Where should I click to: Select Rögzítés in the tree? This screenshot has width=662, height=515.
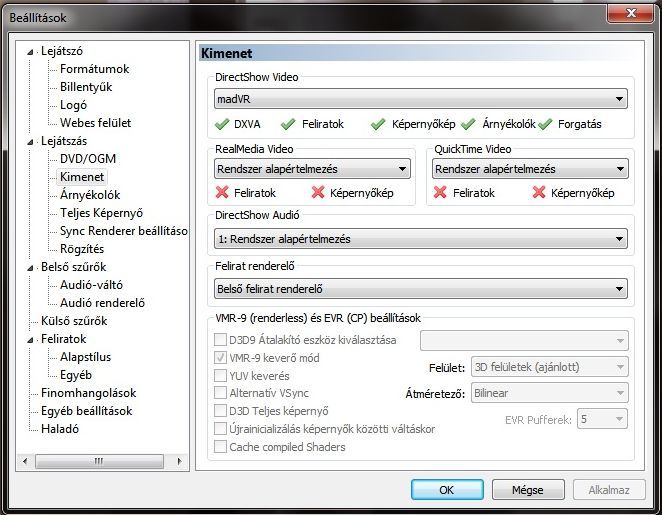click(x=82, y=249)
